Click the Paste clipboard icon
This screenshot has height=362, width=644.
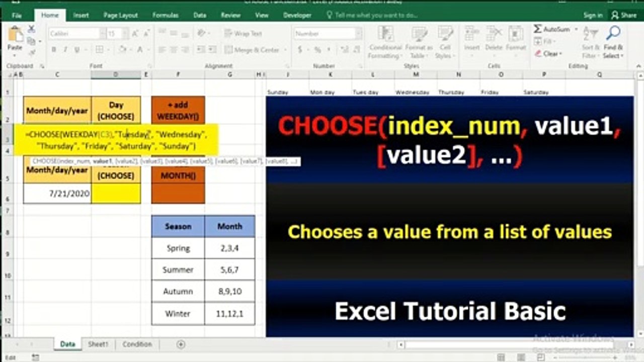click(x=15, y=34)
